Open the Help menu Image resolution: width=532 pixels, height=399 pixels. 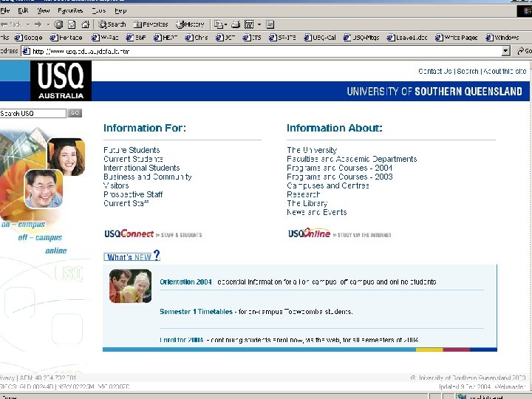(120, 10)
